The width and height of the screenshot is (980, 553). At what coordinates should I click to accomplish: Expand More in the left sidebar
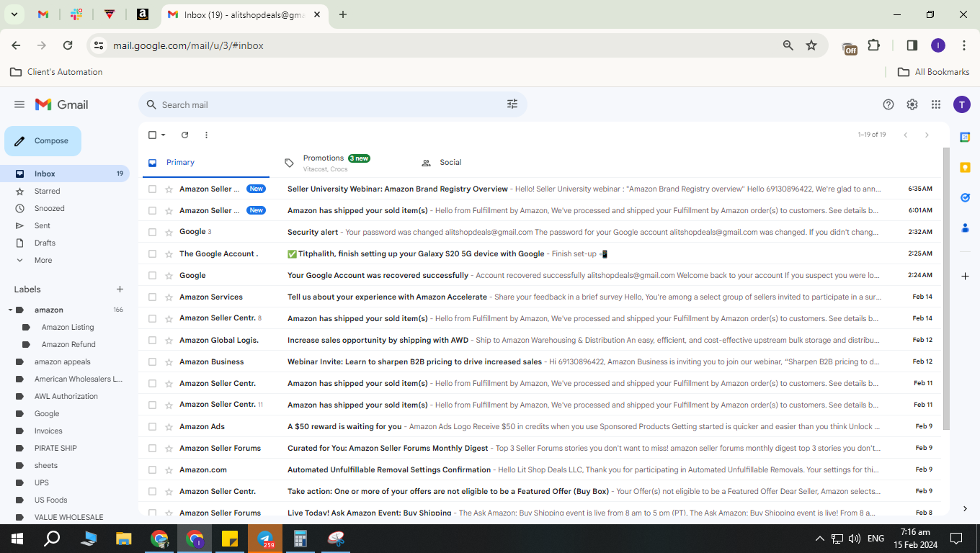tap(43, 260)
